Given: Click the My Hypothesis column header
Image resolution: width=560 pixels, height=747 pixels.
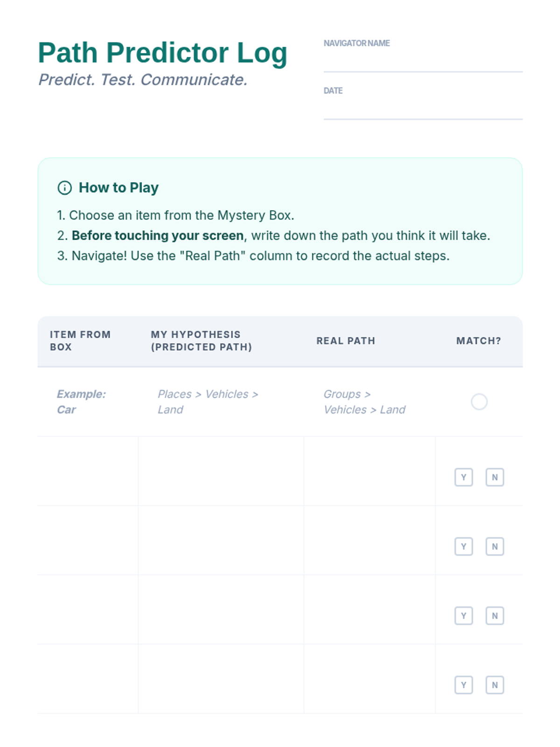Looking at the screenshot, I should tap(201, 341).
